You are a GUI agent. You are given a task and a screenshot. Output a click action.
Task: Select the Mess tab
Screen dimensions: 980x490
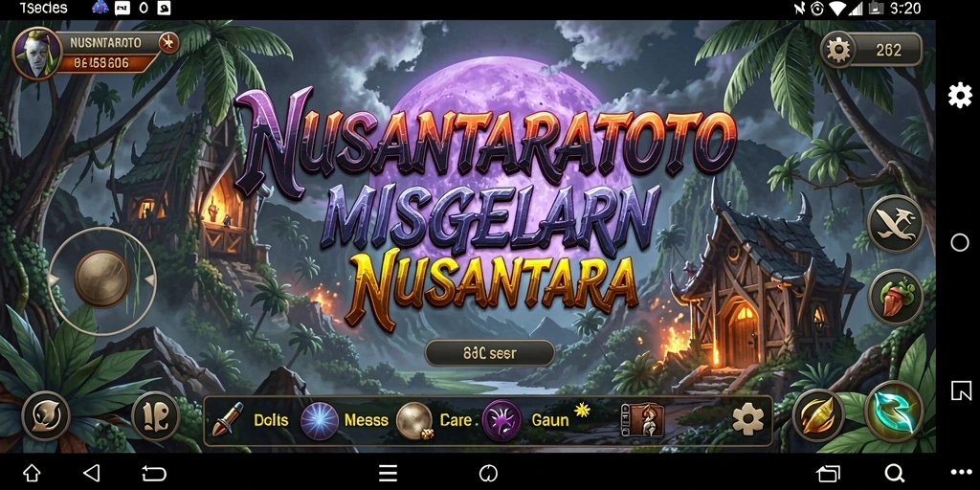tap(367, 420)
